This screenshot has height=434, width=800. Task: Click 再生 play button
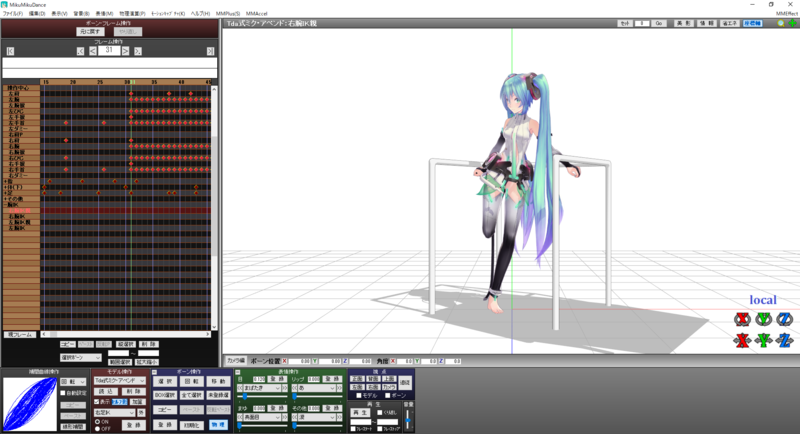click(x=361, y=413)
